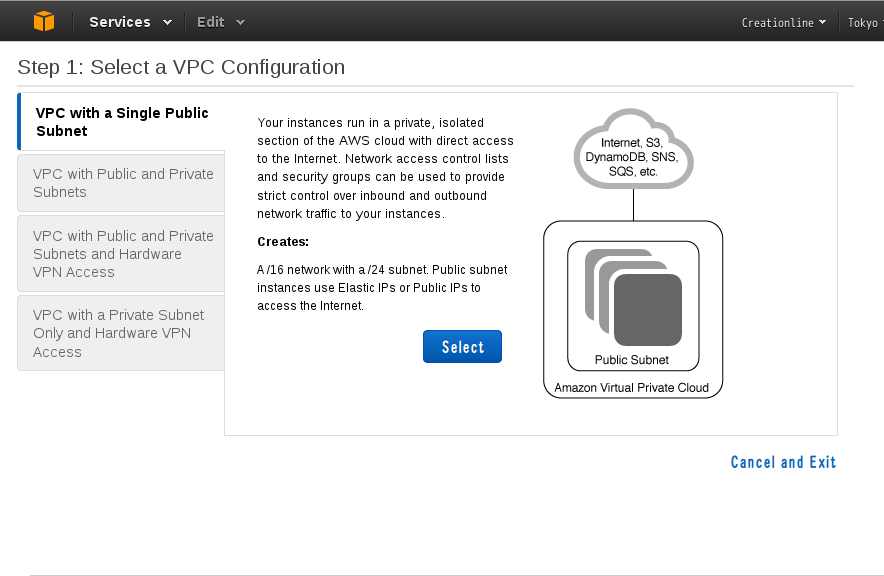Click the Public Subnet box label
Viewport: 884px width, 576px height.
click(631, 360)
